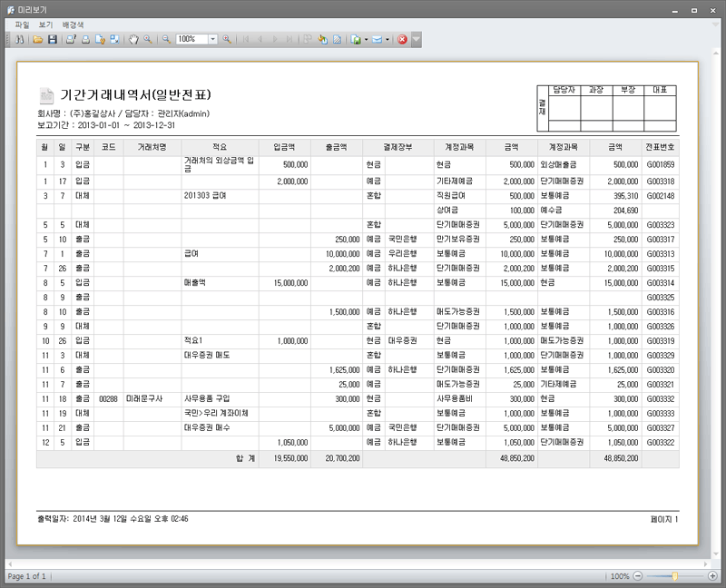
Task: Go to the next page icon
Action: pyautogui.click(x=275, y=39)
